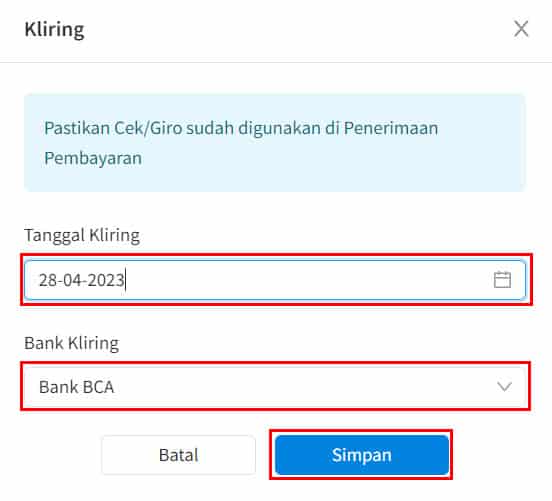Place cursor at end of clearing date
This screenshot has height=501, width=552.
click(125, 280)
